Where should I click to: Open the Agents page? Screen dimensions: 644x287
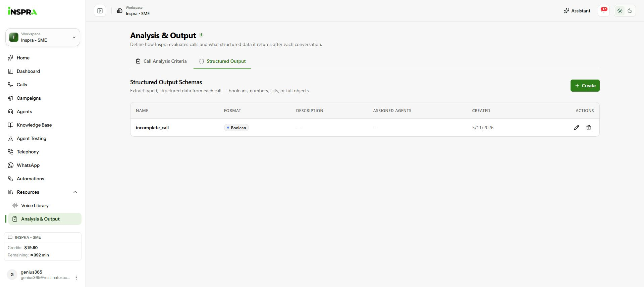pos(43,111)
